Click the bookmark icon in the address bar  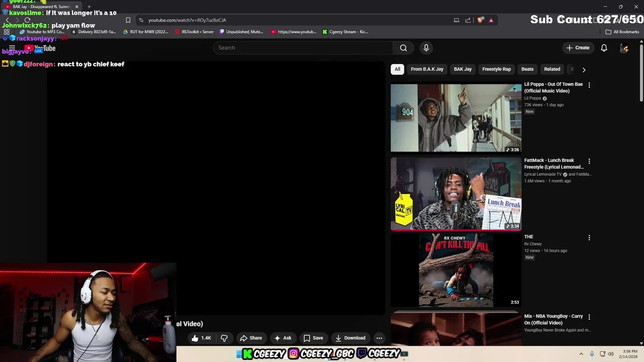click(x=128, y=20)
